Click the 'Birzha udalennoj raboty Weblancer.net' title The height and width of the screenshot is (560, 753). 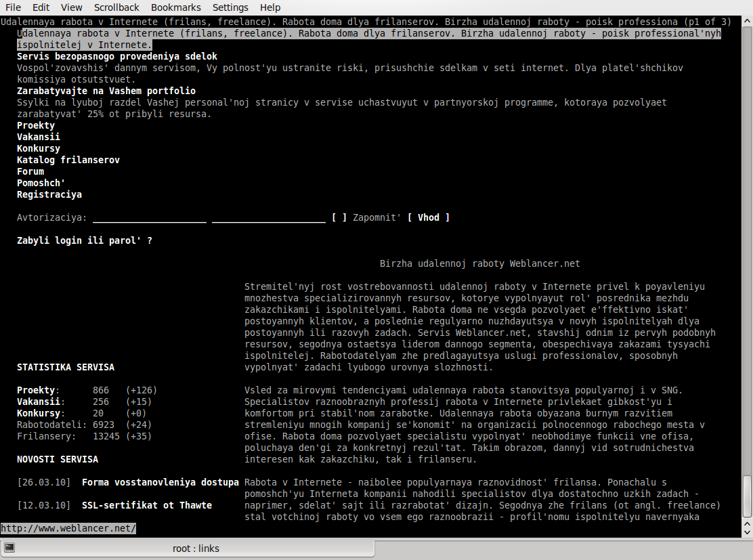coord(479,263)
